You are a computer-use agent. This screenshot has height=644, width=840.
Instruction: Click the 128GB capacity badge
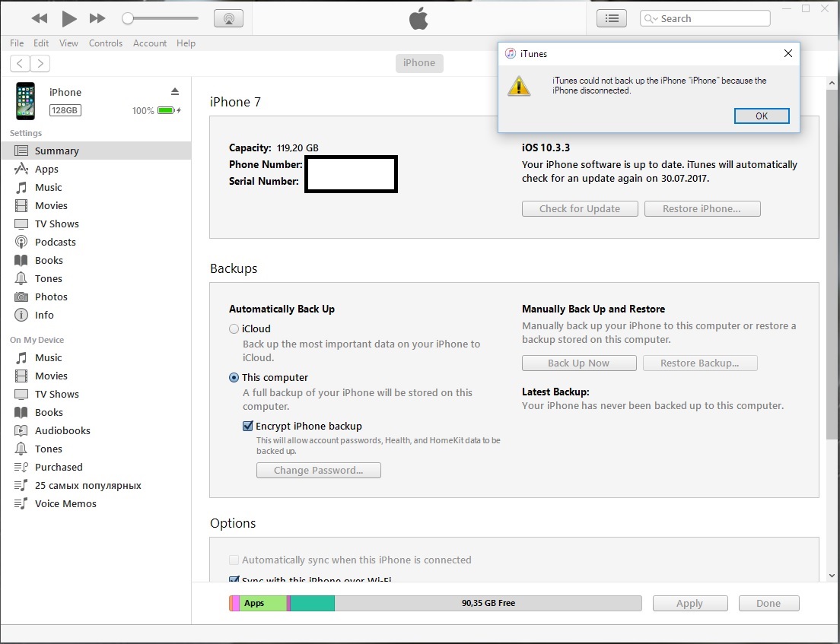tap(65, 110)
